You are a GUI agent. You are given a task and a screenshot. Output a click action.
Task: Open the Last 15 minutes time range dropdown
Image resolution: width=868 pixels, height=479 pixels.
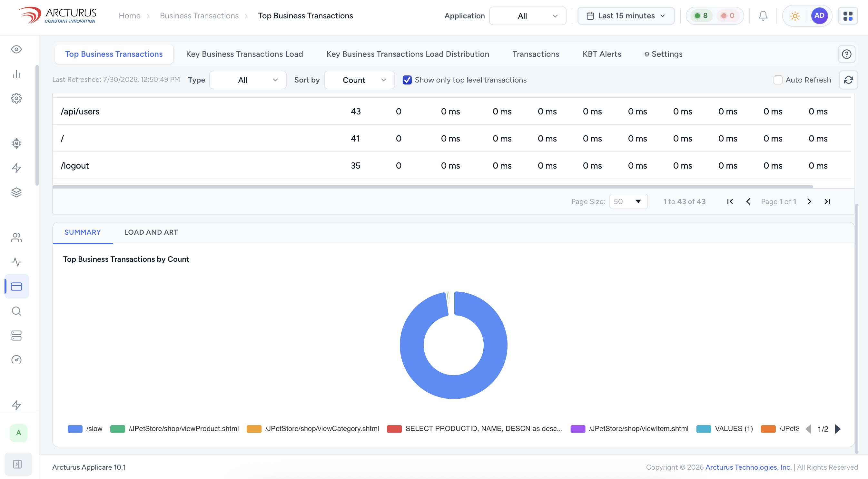[x=626, y=16]
